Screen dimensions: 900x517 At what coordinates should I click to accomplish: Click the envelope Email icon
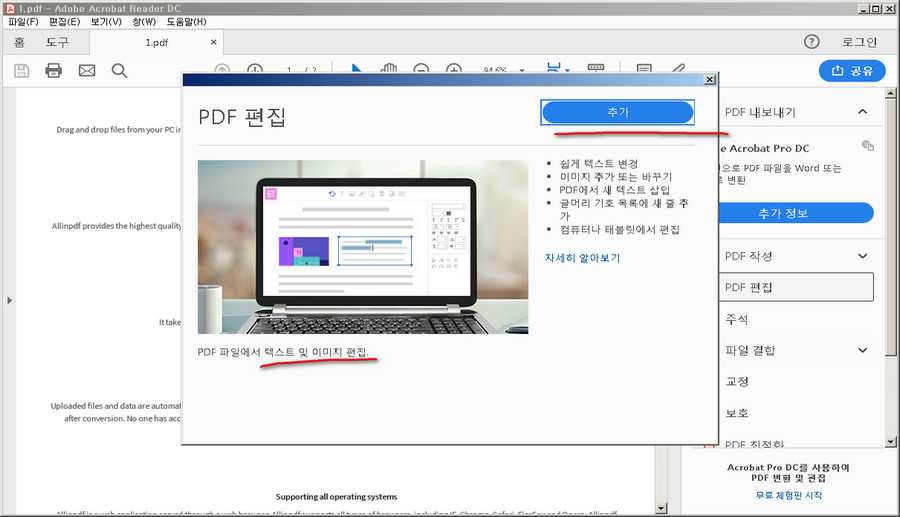pos(87,71)
